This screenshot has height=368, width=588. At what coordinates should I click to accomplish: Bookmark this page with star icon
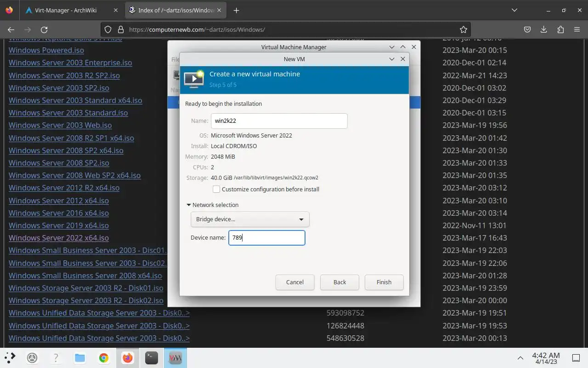[464, 29]
